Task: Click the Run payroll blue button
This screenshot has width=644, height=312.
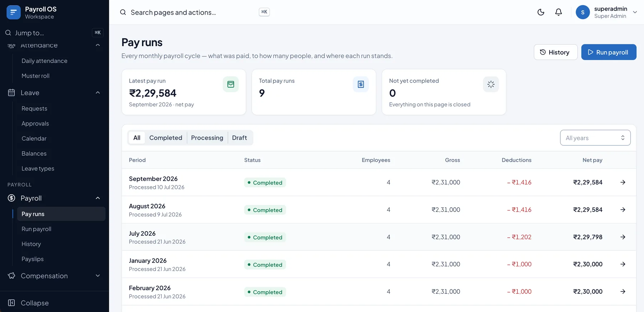Action: [609, 52]
